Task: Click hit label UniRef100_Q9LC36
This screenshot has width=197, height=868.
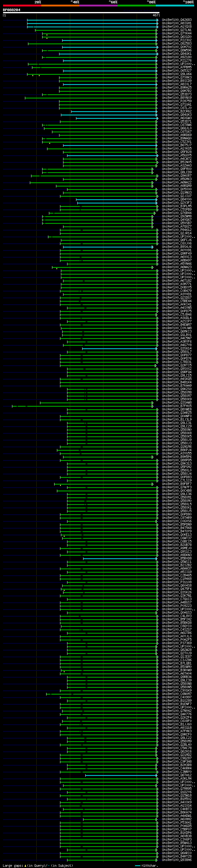Action: pos(177,494)
